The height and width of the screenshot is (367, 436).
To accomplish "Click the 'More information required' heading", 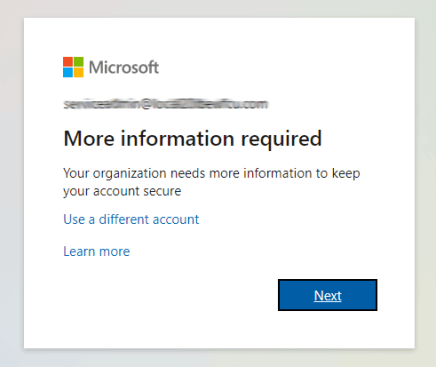I will click(193, 138).
